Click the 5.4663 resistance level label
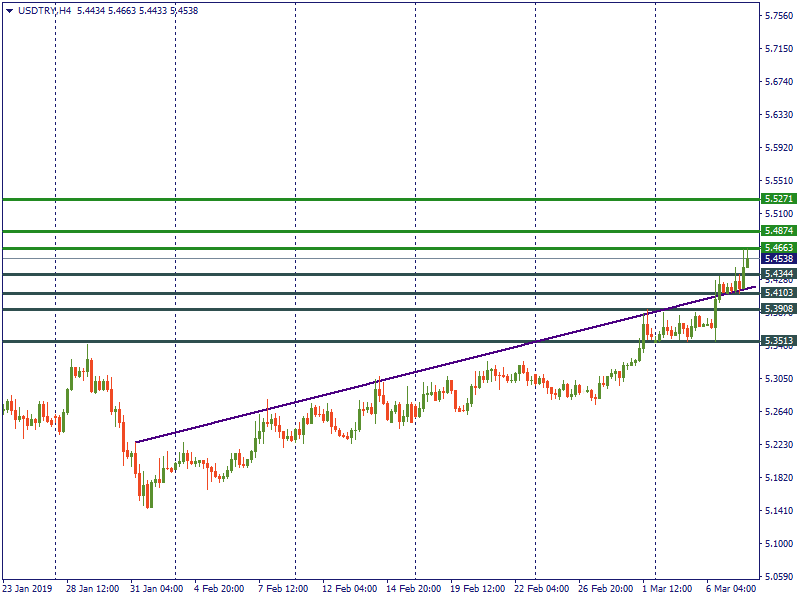 point(778,247)
